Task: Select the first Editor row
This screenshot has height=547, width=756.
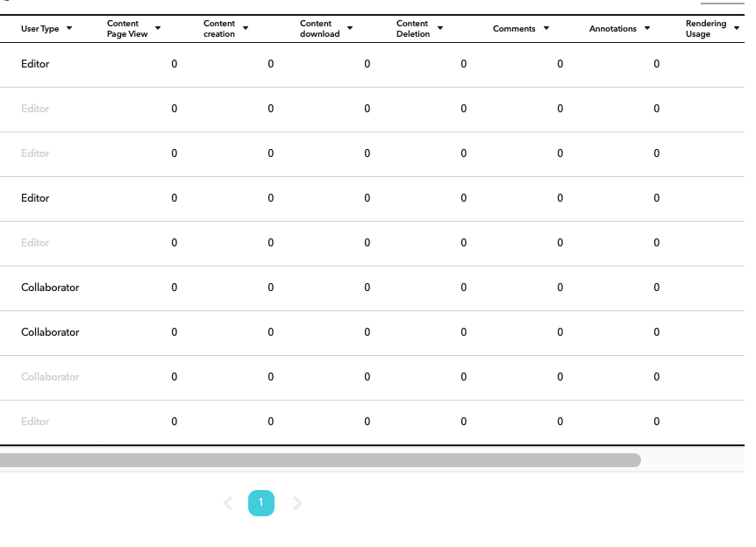Action: [x=372, y=65]
